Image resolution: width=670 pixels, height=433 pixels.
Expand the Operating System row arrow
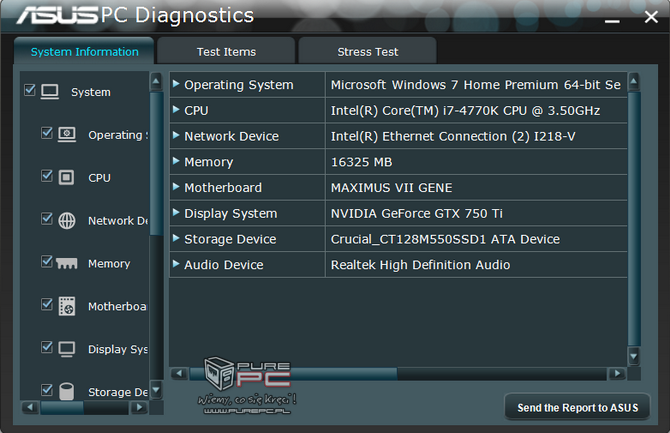click(176, 84)
